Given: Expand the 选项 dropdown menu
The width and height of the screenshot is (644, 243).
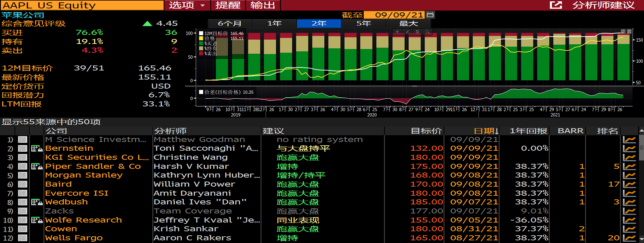Looking at the screenshot, I should pos(187,5).
